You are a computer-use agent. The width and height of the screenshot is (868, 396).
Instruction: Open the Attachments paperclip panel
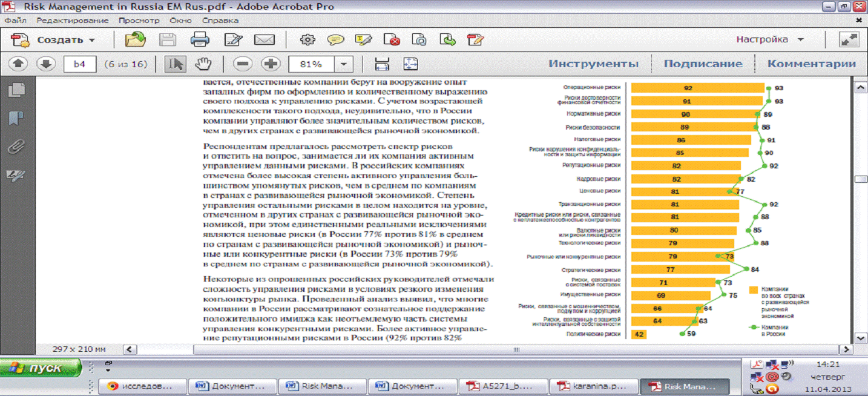[x=16, y=147]
